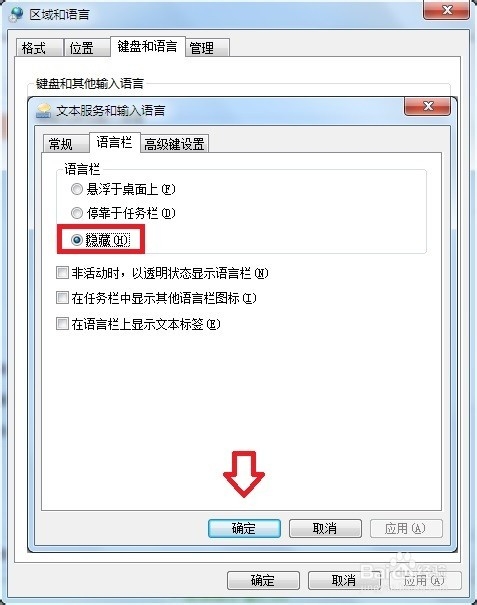Tick 在任务栏中显示其他语言栏图标 checkbox
Viewport: 477px width, 605px height.
click(62, 298)
